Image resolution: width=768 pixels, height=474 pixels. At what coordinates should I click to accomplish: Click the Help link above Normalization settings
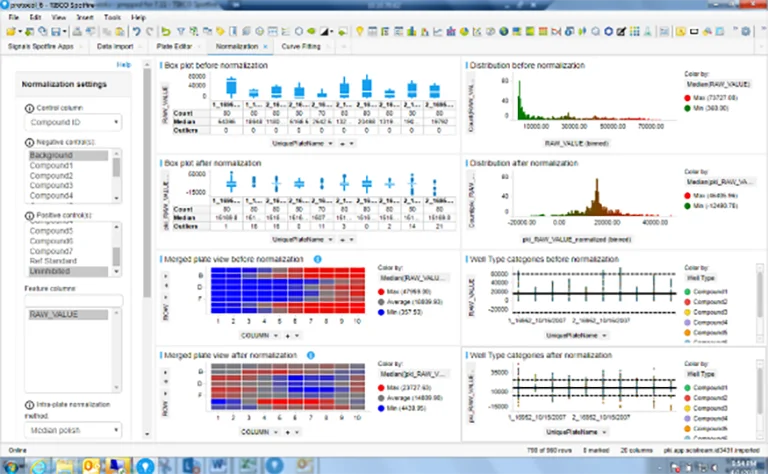(124, 65)
